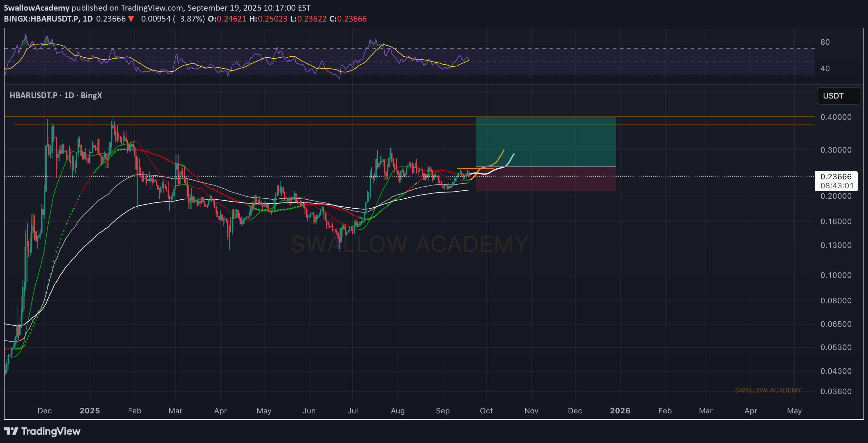This screenshot has width=868, height=443.
Task: Click the Oct time axis label
Action: pyautogui.click(x=486, y=410)
